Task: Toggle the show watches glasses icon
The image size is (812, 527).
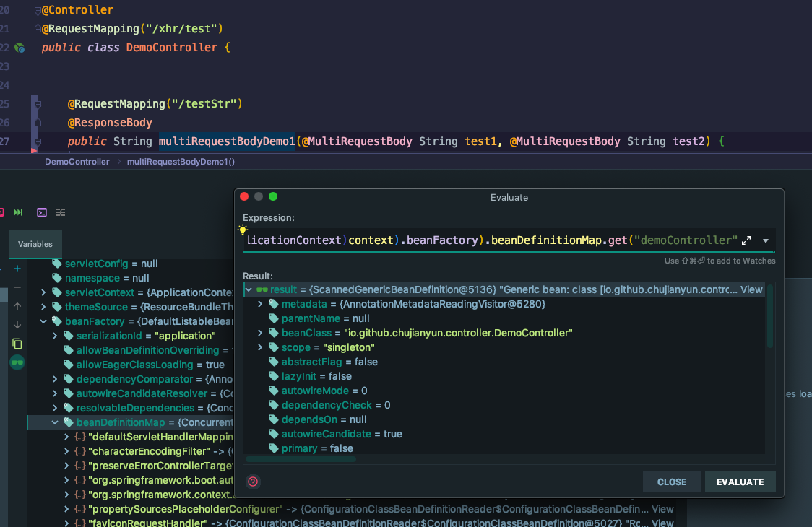Action: pyautogui.click(x=17, y=362)
